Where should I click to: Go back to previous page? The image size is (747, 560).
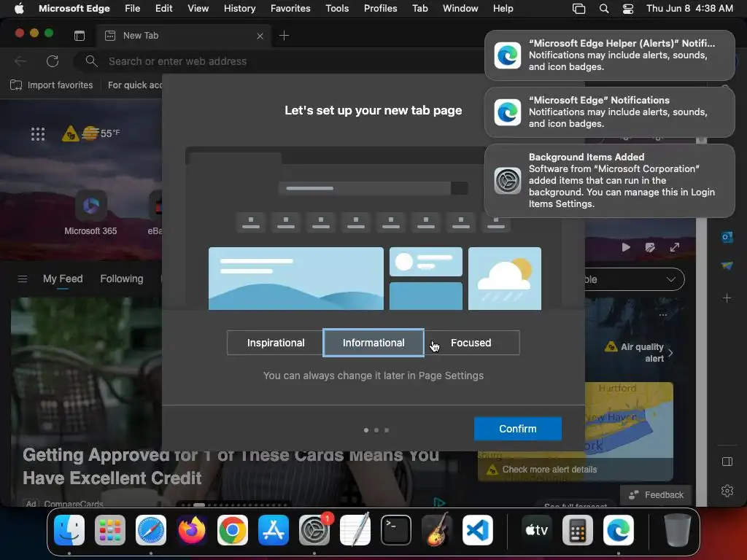click(20, 61)
